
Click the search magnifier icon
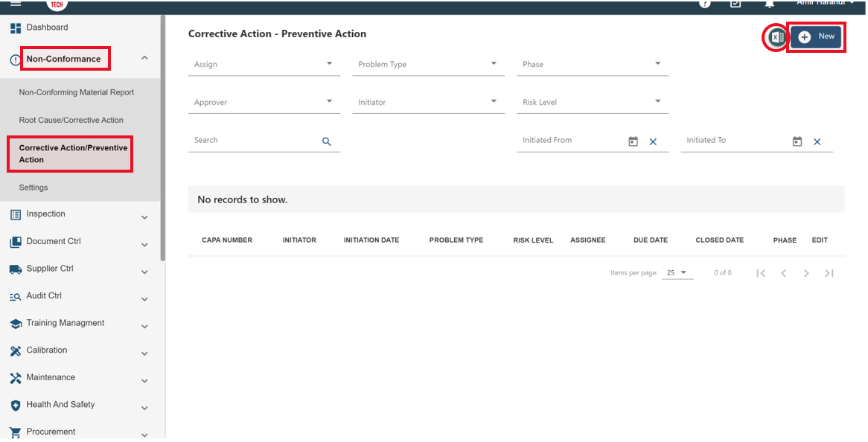click(x=326, y=141)
